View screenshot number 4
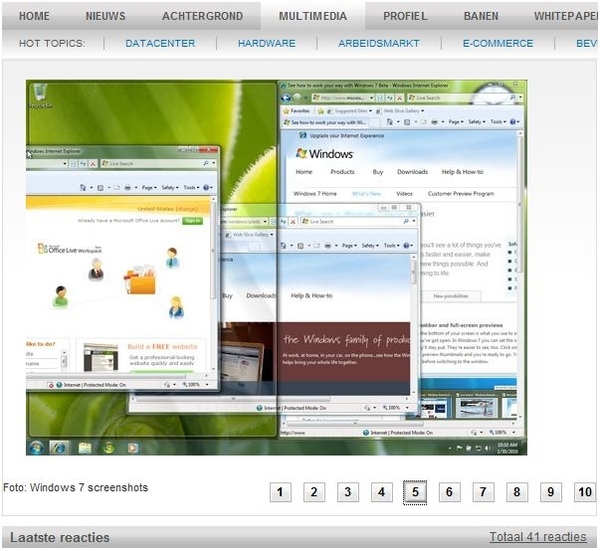600x551 pixels. [x=382, y=492]
